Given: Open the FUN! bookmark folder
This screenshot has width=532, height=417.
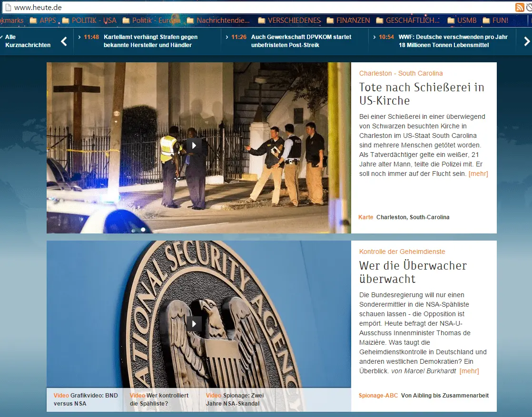Looking at the screenshot, I should [495, 20].
